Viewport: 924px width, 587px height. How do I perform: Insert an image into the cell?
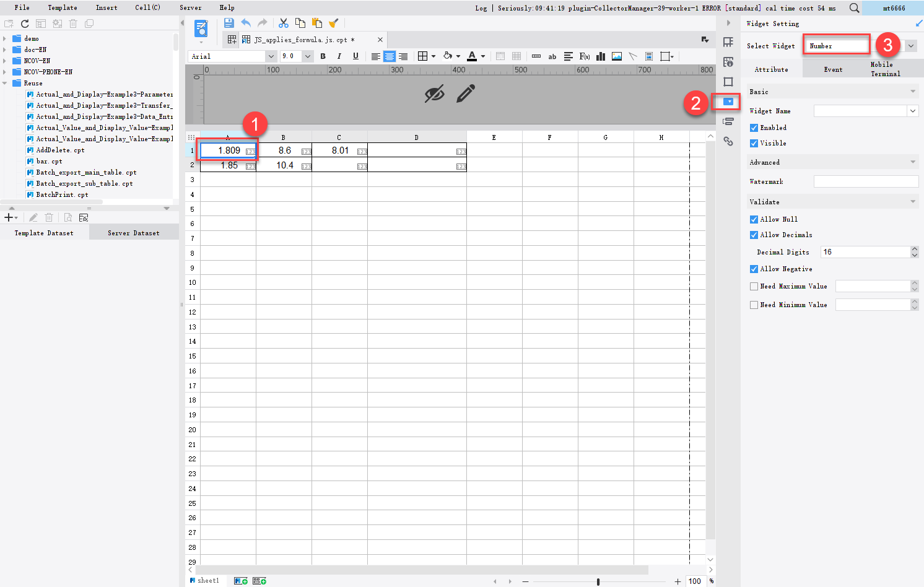coord(616,56)
